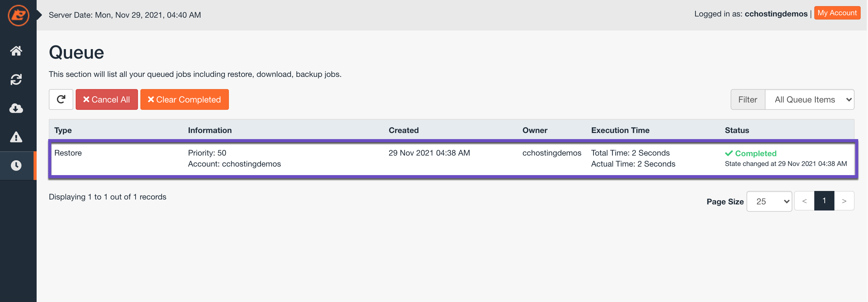Refresh the queue list
This screenshot has width=868, height=302.
point(61,99)
